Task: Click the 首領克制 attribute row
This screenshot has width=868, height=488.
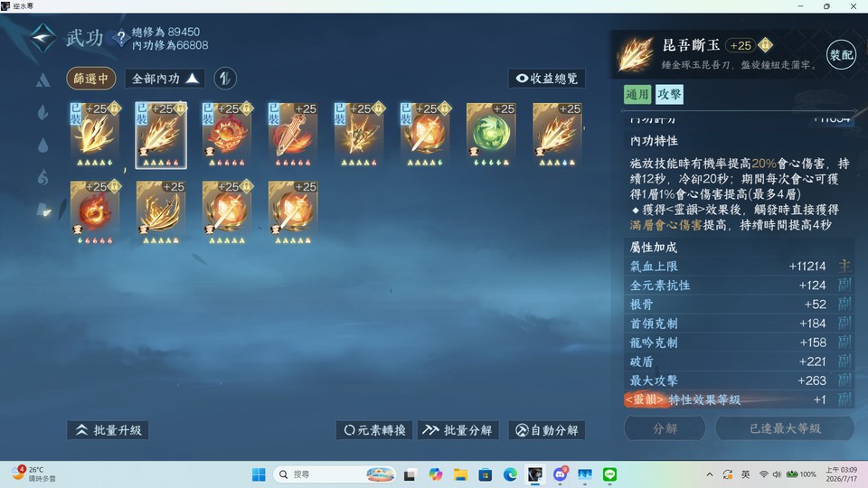Action: click(739, 324)
